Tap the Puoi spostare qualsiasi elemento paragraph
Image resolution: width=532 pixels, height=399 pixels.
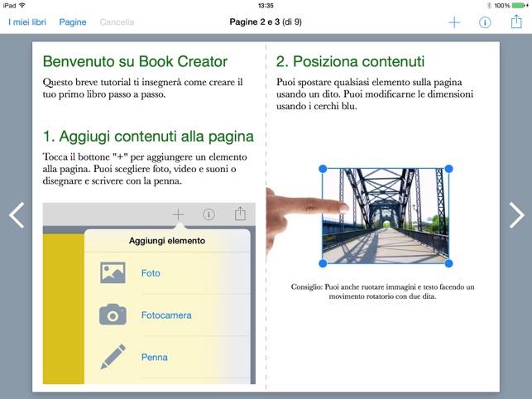pyautogui.click(x=375, y=94)
